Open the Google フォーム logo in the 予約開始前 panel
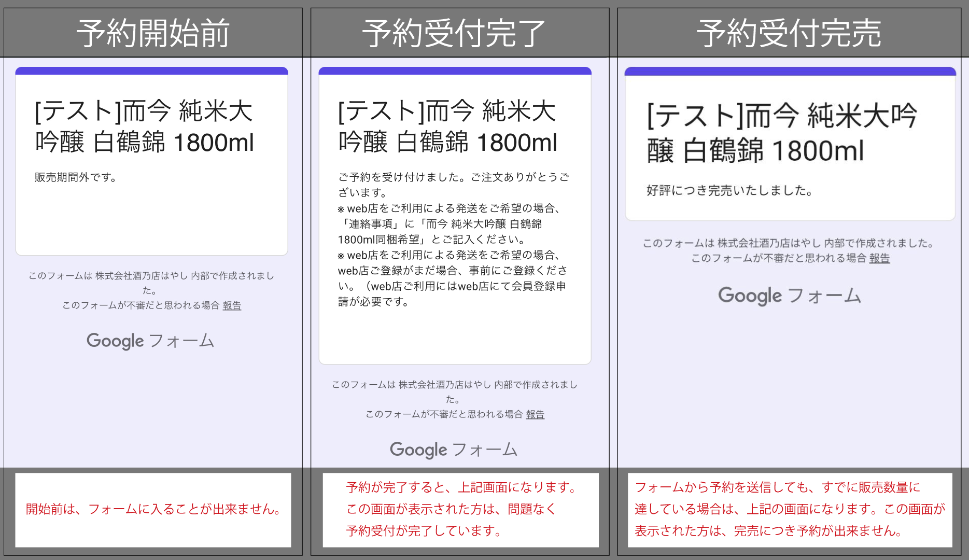Screen dimensions: 969x560 point(150,341)
